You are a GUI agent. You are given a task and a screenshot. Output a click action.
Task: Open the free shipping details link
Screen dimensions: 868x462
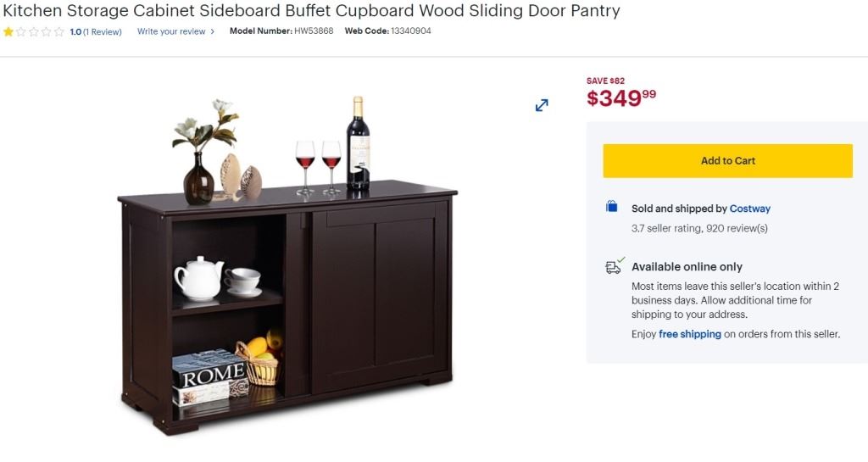coord(689,334)
